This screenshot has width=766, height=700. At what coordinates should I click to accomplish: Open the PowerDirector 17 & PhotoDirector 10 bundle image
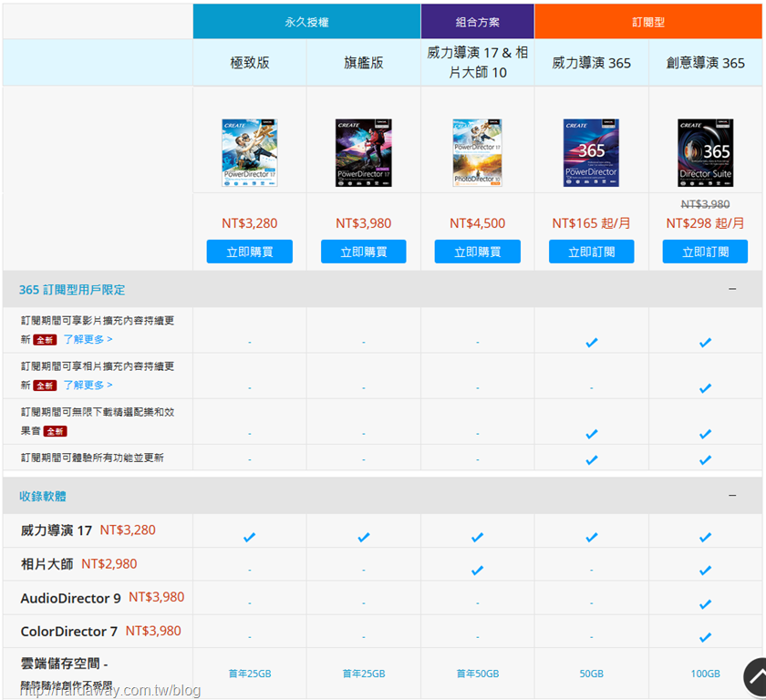(477, 153)
